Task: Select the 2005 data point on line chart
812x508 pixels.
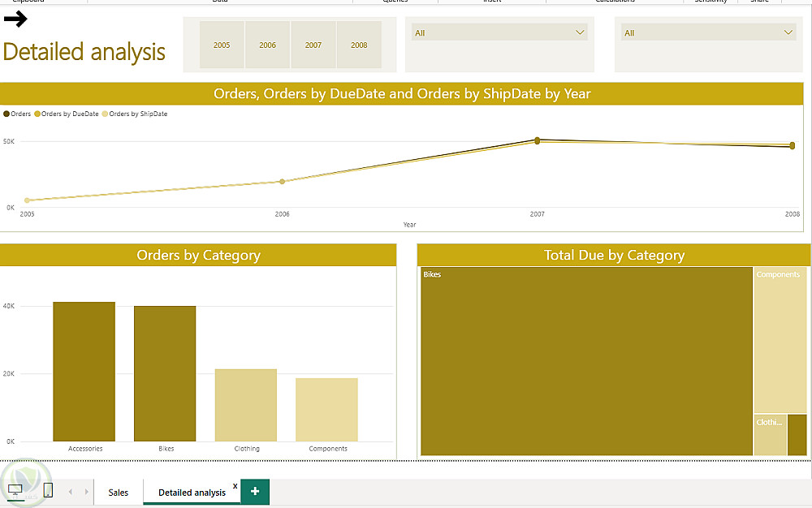Action: coord(27,200)
